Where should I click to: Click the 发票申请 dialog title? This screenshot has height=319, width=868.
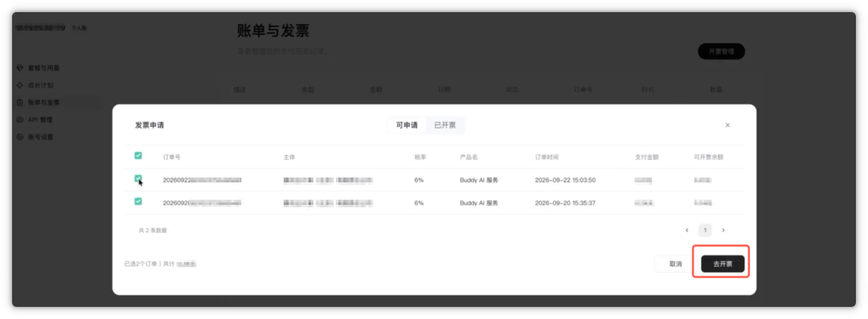coord(149,125)
